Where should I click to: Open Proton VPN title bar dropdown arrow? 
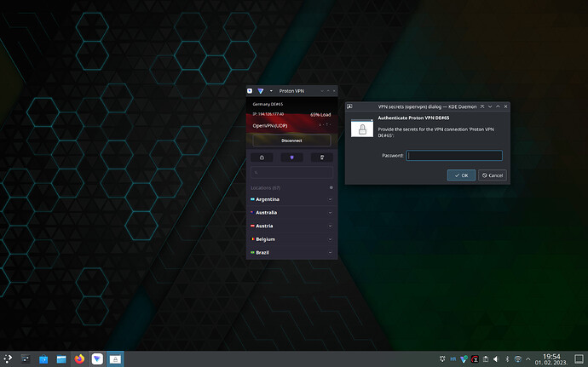pyautogui.click(x=271, y=91)
